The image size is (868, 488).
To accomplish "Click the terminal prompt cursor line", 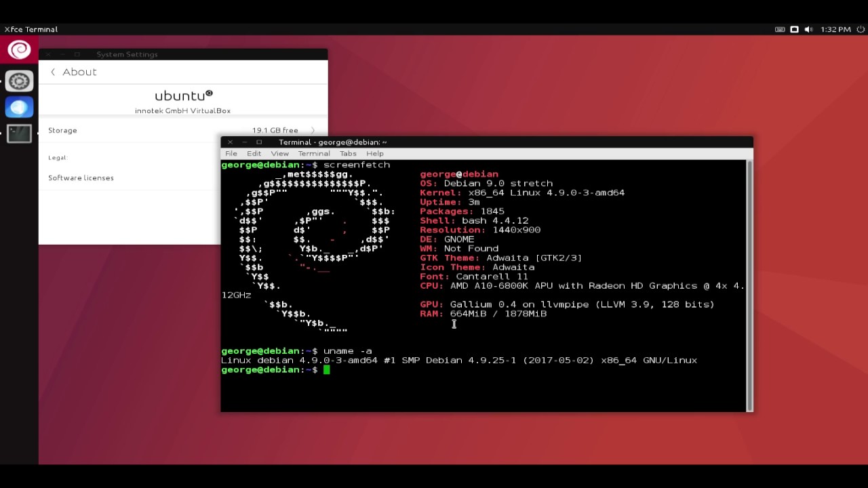I will pyautogui.click(x=484, y=370).
